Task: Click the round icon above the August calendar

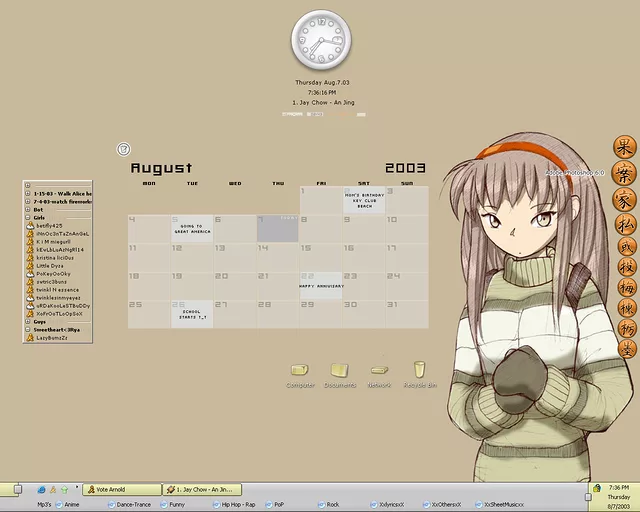Action: pos(123,149)
